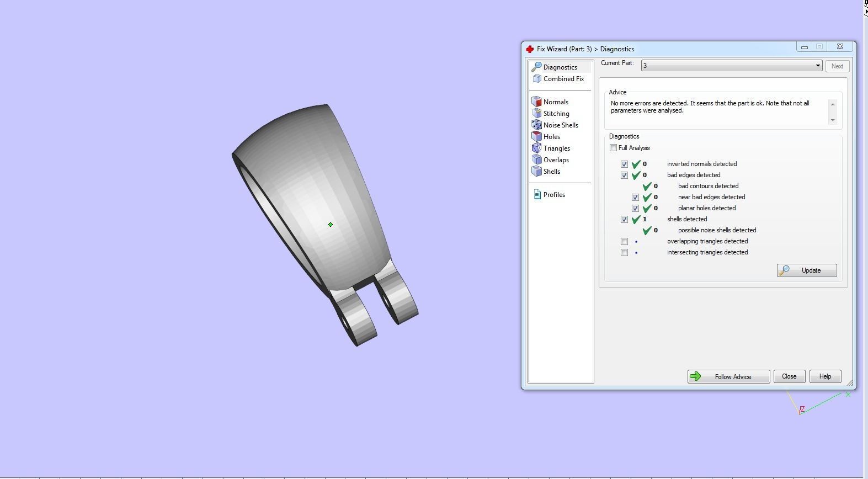Toggle inverted normals detection checkbox
This screenshot has height=479, width=868.
[624, 164]
